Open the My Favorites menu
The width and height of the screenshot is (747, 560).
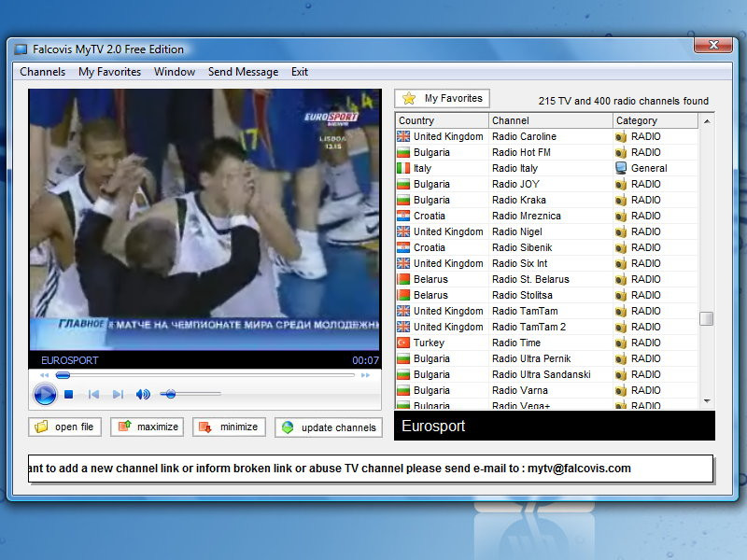point(109,72)
